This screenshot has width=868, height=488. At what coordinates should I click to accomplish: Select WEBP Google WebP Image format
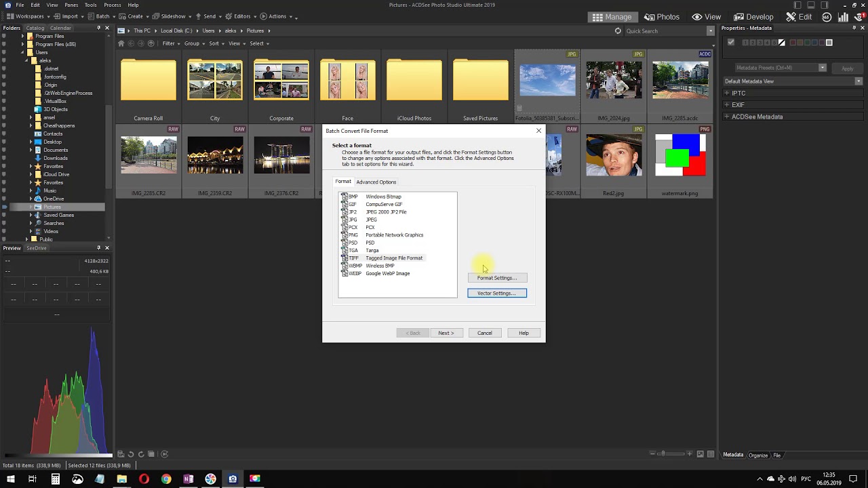pyautogui.click(x=376, y=274)
